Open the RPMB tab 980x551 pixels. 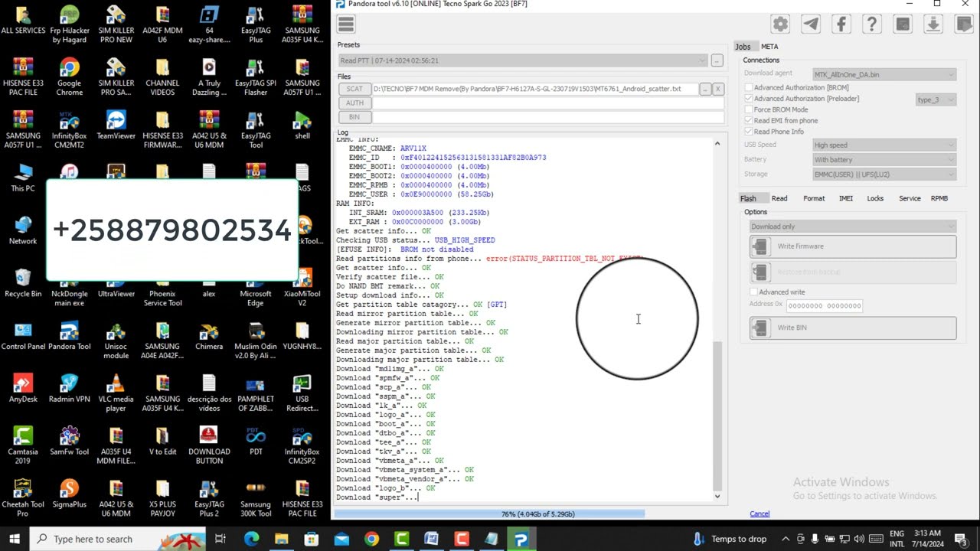click(939, 198)
